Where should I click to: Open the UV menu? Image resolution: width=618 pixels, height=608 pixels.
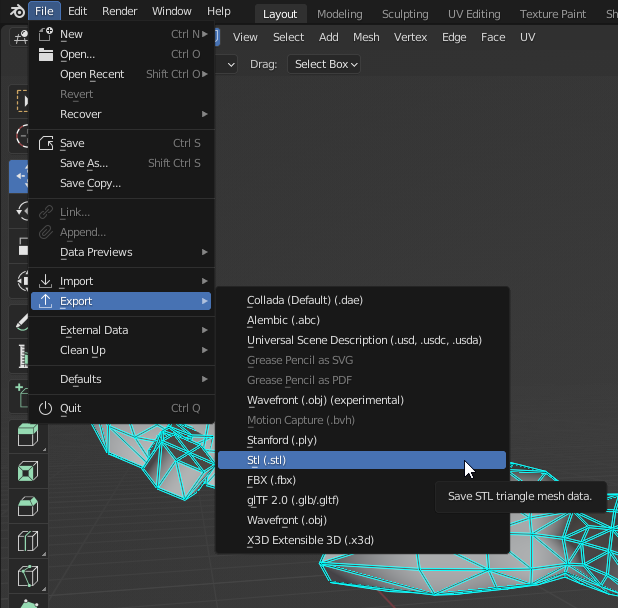[x=527, y=37]
